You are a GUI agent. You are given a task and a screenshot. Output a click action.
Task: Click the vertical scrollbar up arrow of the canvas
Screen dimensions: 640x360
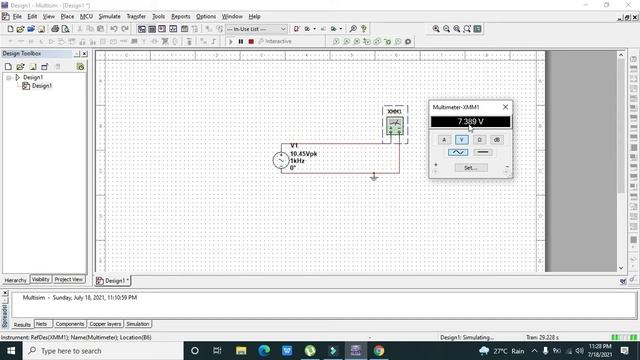click(621, 55)
